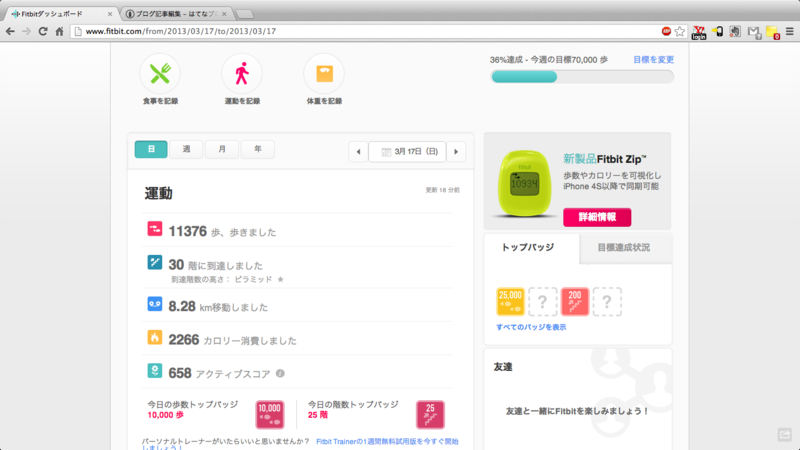800x450 pixels.
Task: Click the 10,000 steps top badge
Action: point(269,414)
